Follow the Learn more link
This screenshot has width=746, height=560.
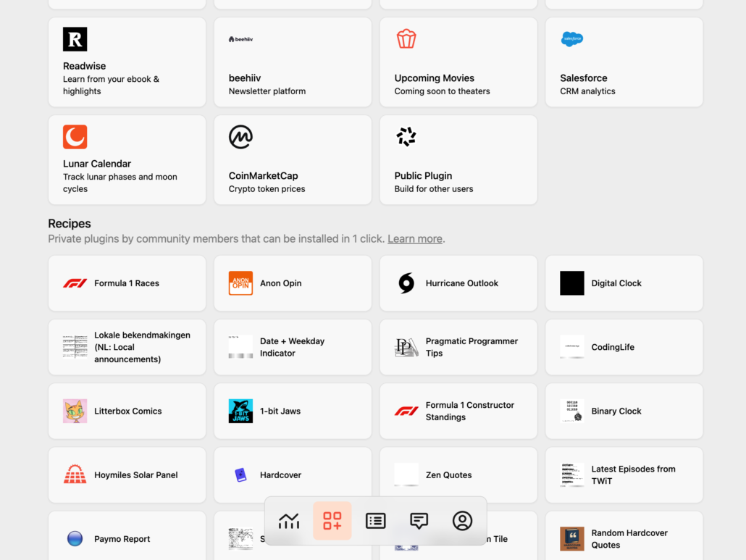[414, 239]
